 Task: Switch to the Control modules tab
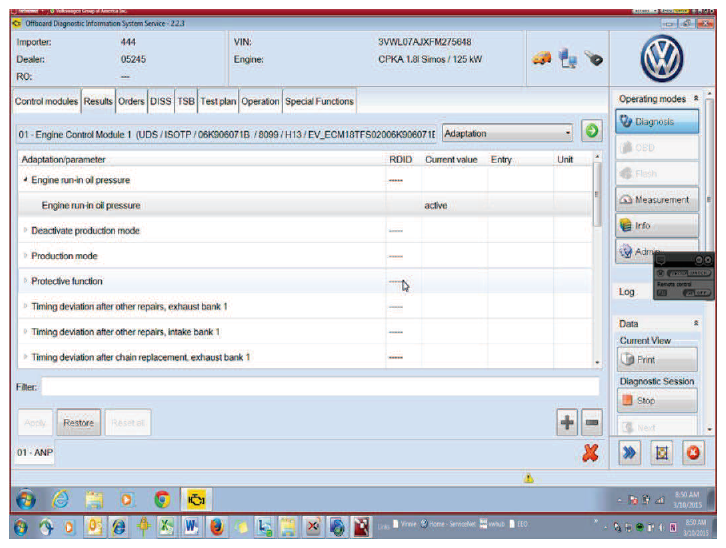click(x=46, y=101)
